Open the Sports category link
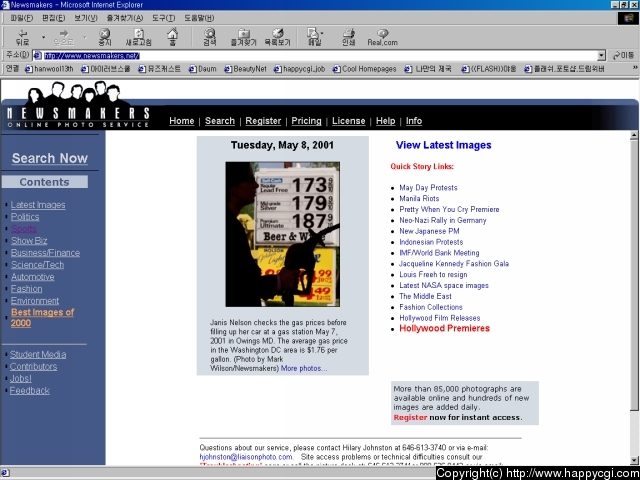 pyautogui.click(x=24, y=229)
